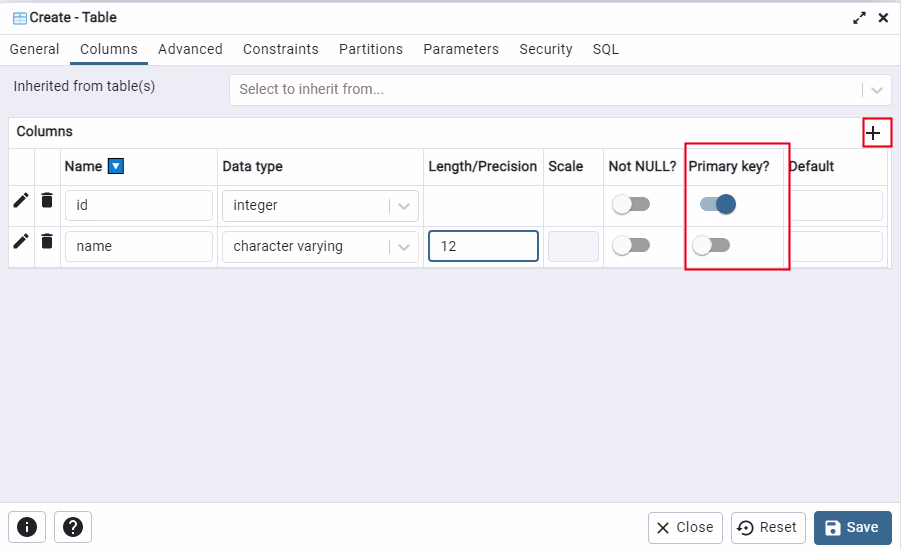Click the Reset button
Image resolution: width=901 pixels, height=549 pixels.
click(768, 528)
